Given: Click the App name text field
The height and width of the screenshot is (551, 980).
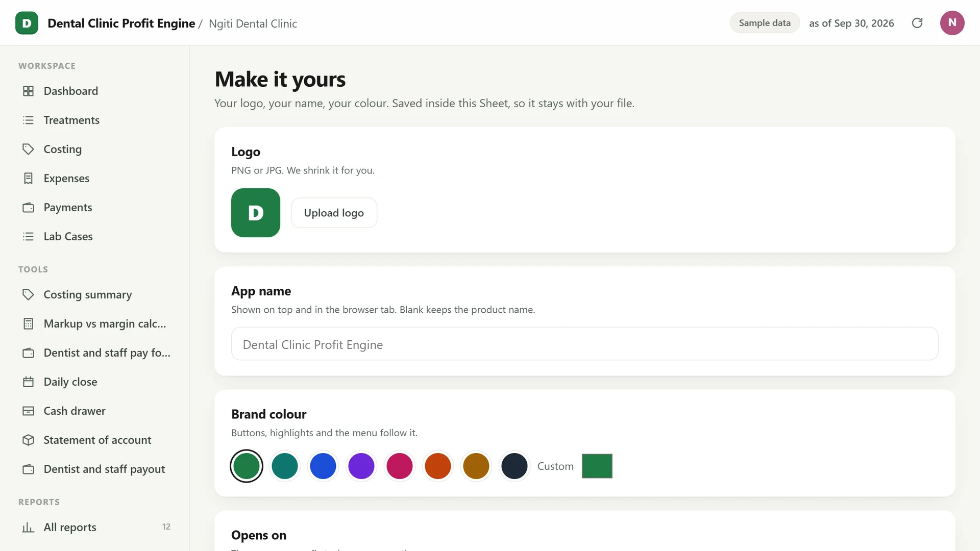Looking at the screenshot, I should tap(584, 344).
